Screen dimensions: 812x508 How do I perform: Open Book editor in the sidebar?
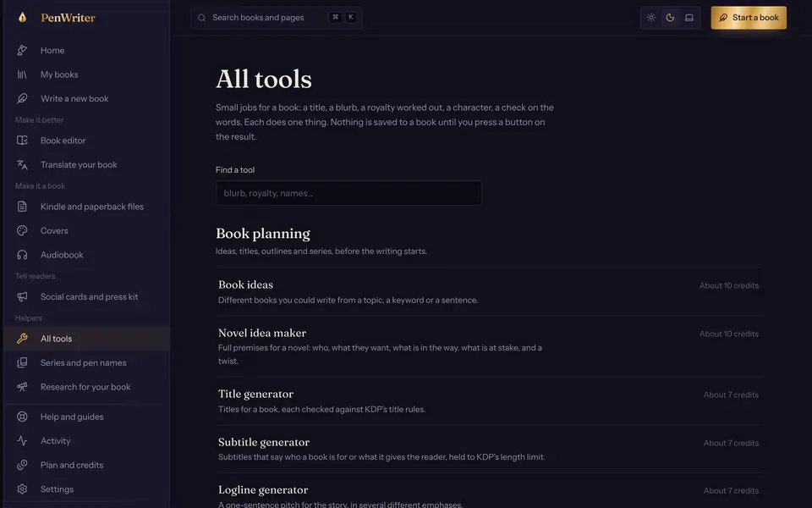coord(86,141)
